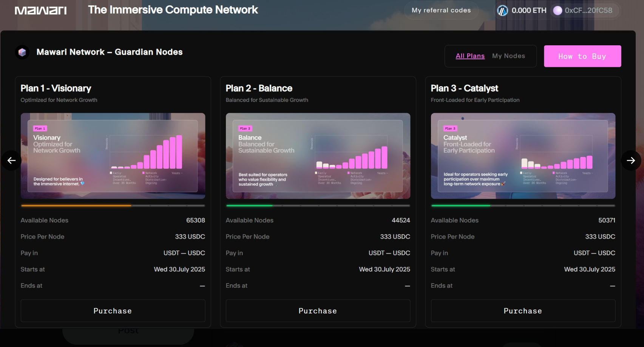Open My referral codes
This screenshot has height=347, width=644.
441,11
